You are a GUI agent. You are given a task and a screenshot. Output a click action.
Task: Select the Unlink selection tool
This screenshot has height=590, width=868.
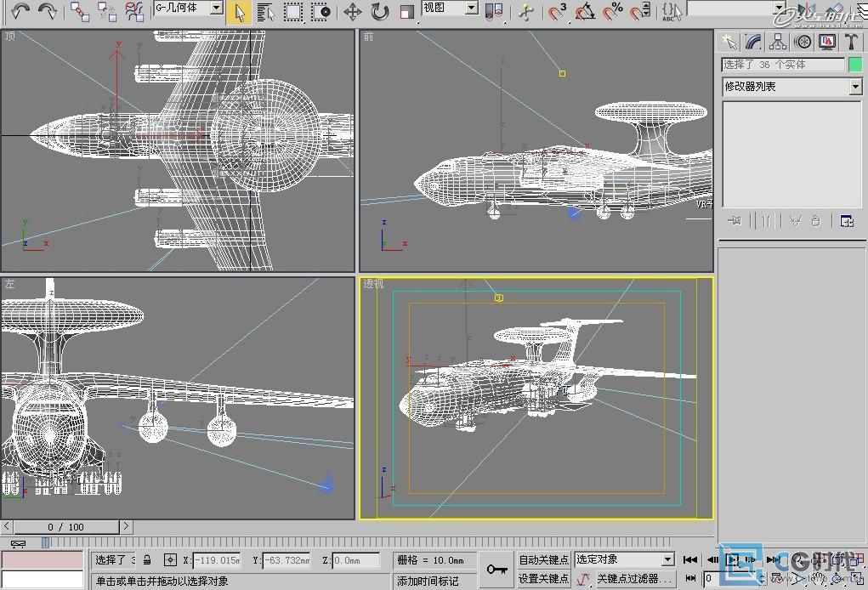(x=107, y=12)
